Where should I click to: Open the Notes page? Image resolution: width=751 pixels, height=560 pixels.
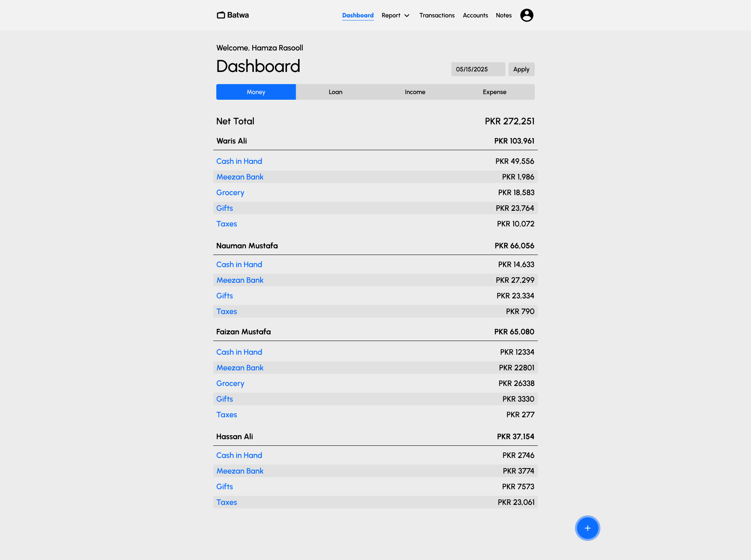(503, 16)
